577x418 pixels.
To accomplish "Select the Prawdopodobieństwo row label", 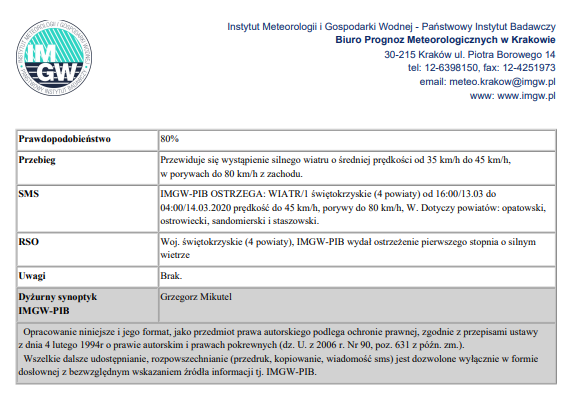I will point(65,139).
